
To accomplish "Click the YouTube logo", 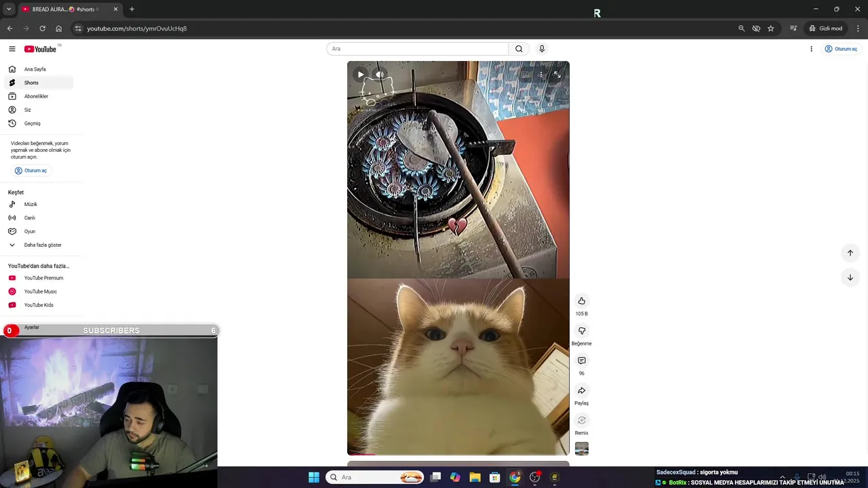I will tap(41, 49).
